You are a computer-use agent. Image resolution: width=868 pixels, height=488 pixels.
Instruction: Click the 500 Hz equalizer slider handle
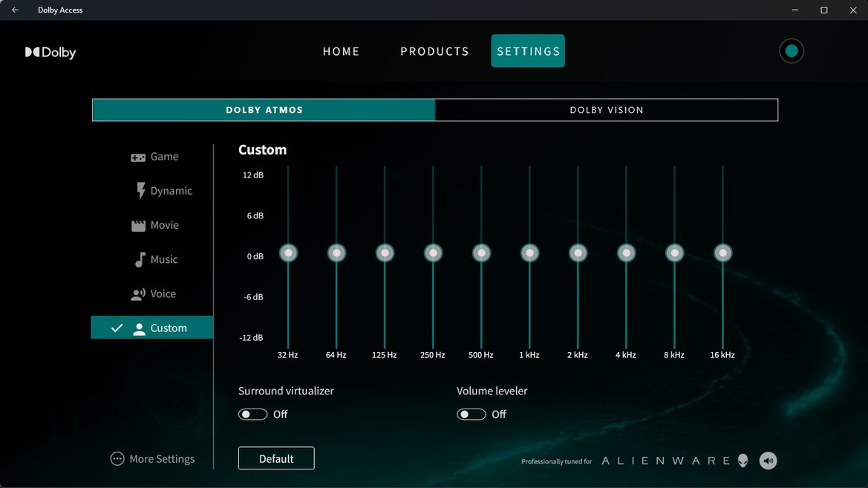pos(481,253)
